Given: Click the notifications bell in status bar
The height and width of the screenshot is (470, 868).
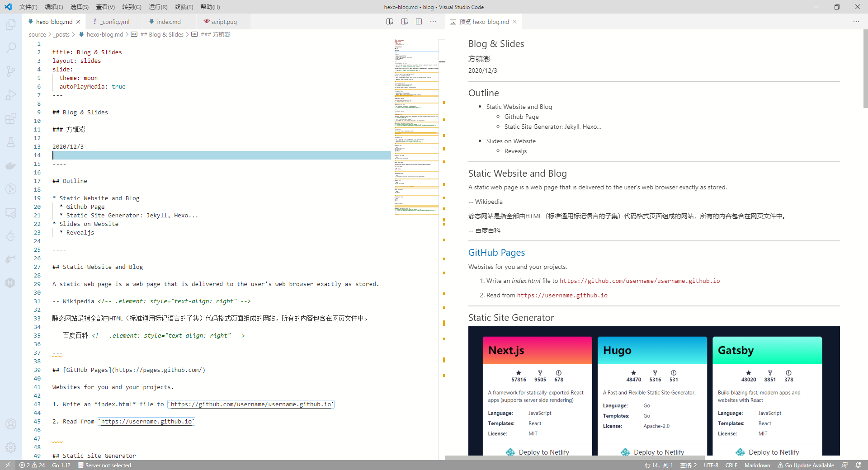Looking at the screenshot, I should (858, 465).
